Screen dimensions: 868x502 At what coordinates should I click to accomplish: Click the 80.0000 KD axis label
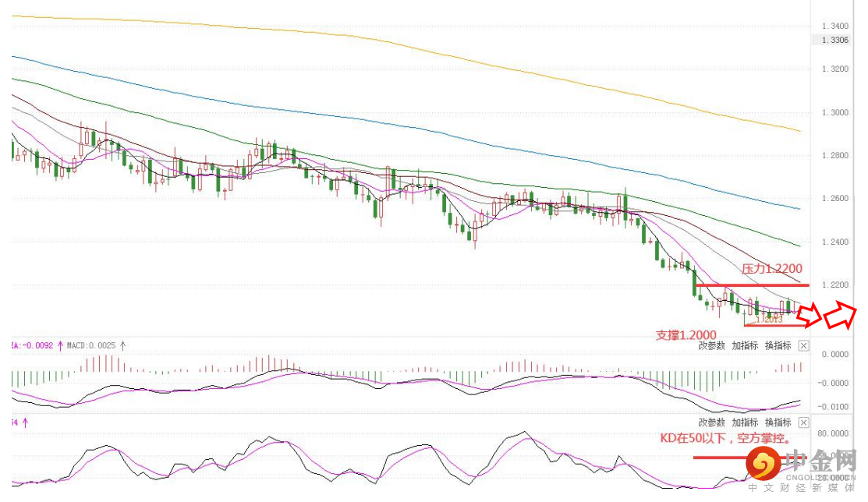coord(833,433)
